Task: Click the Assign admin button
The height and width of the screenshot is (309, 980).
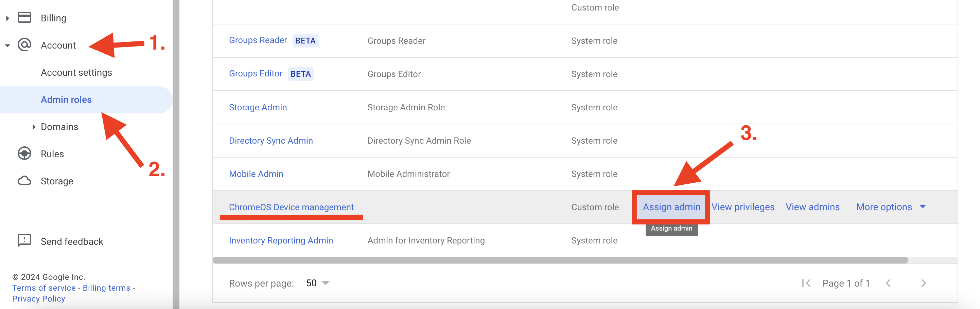Action: (671, 207)
